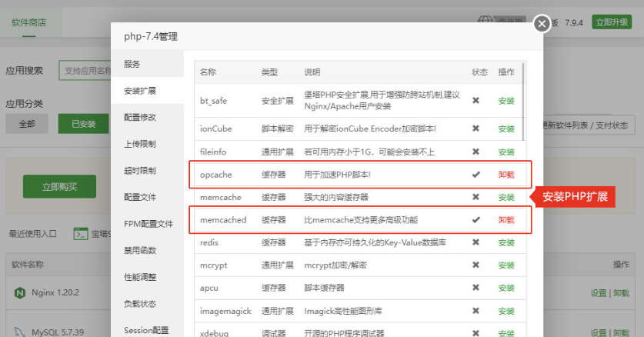Viewport: 644px width, 337px height.
Task: Click the imagemagick name cell
Action: point(225,311)
